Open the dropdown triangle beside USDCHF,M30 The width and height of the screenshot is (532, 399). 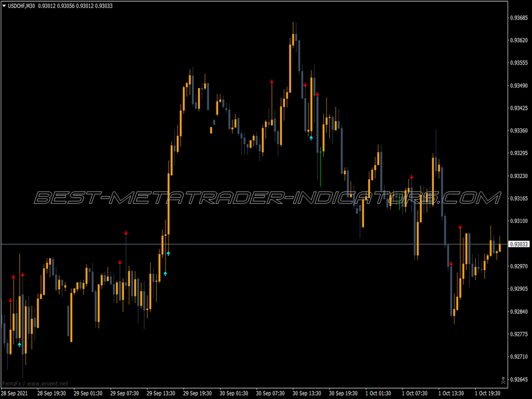pyautogui.click(x=4, y=6)
